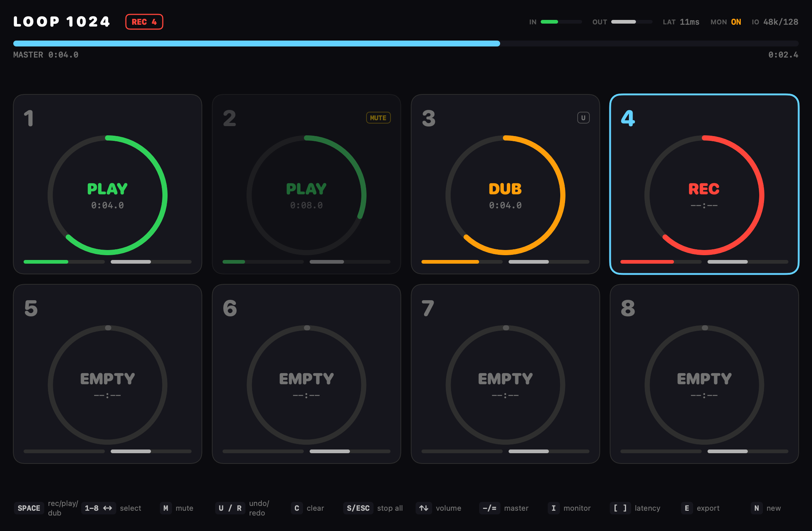This screenshot has height=531, width=812.
Task: Click the S/ESC stop all key
Action: [358, 508]
